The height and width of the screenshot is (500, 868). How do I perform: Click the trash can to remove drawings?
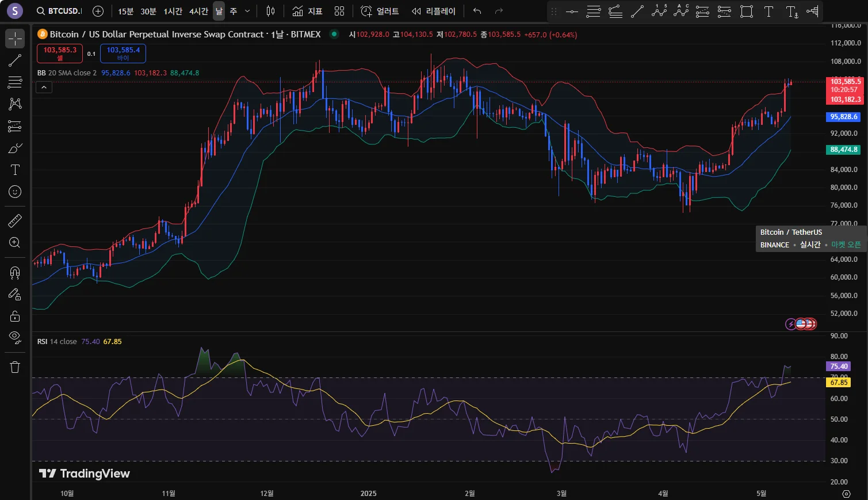pos(15,367)
